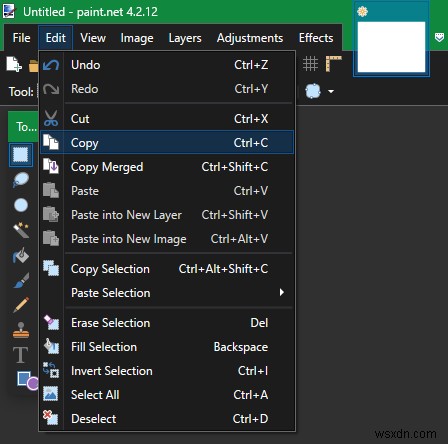Select the Lasso Select tool
Screen dimensions: 448x444
21,180
